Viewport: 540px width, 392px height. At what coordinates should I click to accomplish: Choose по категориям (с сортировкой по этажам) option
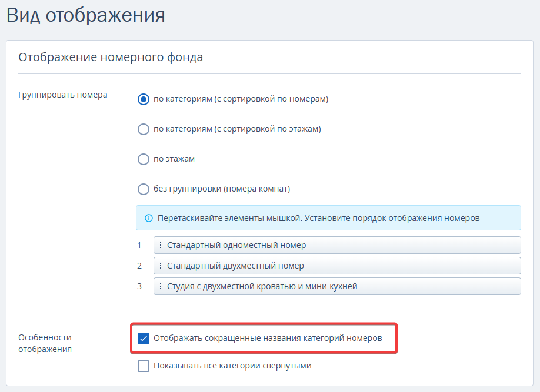(x=144, y=129)
